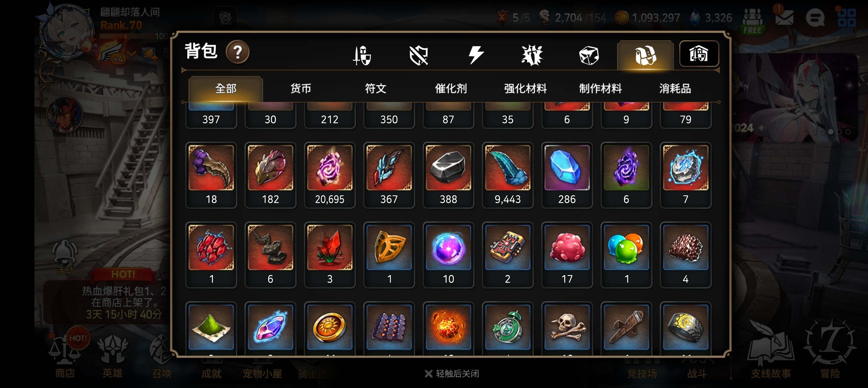Switch to the 符文 tab
The image size is (868, 388).
click(x=375, y=89)
